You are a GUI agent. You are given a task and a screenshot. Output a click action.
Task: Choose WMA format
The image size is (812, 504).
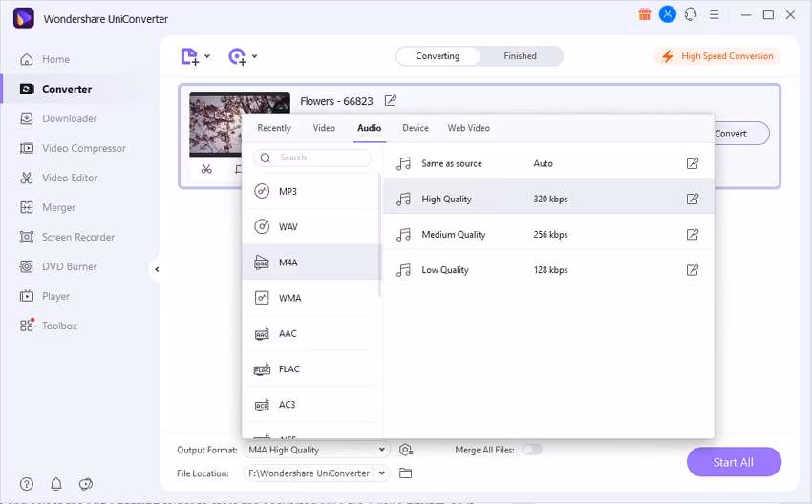tap(311, 298)
